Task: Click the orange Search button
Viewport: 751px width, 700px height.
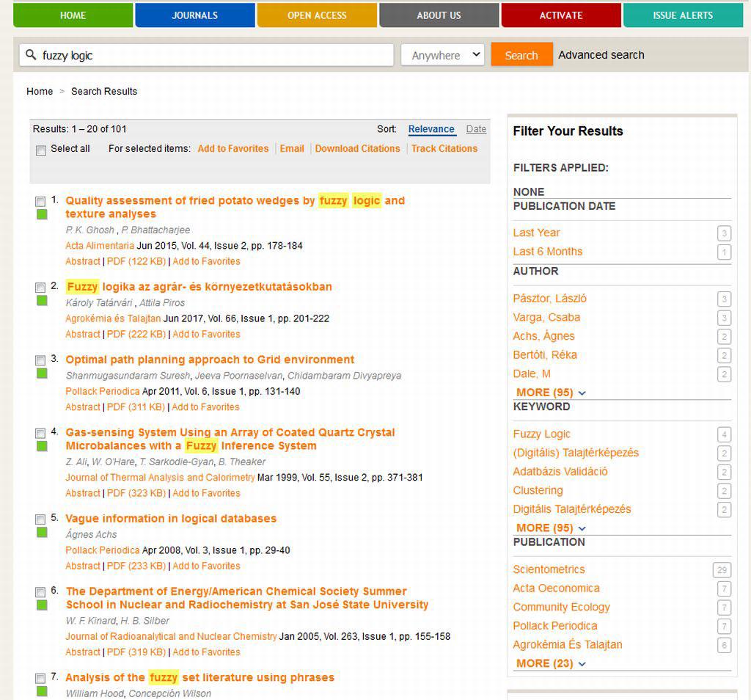Action: [x=521, y=55]
